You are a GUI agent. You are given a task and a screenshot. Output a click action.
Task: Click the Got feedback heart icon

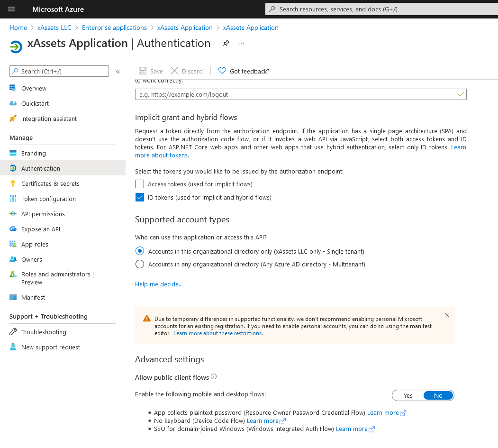point(222,71)
